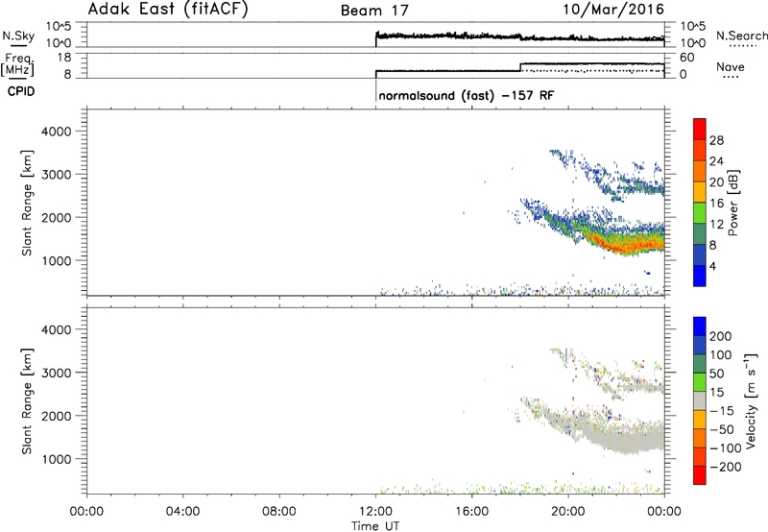768x532 pixels.
Task: Click the gray segment of the Velocity colorbar
Action: 700,401
